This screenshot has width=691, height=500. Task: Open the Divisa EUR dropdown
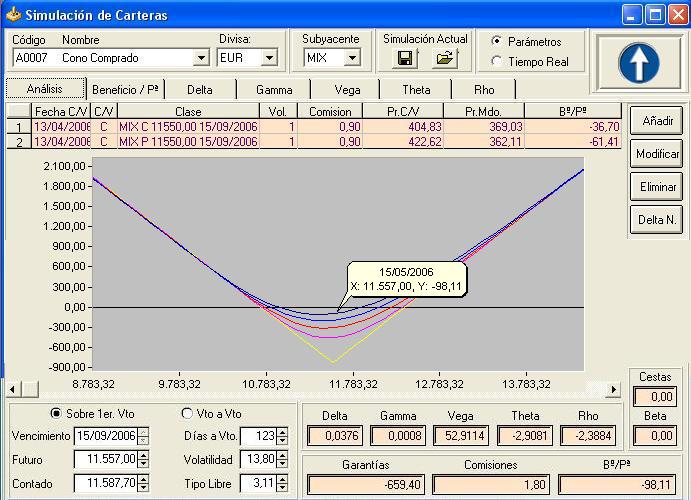[269, 58]
